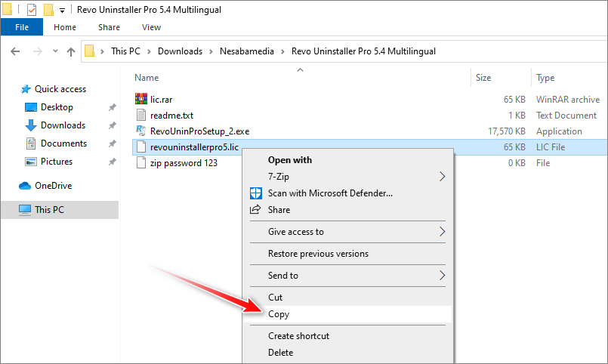Open the File ribbon tab
The width and height of the screenshot is (608, 364).
pos(22,27)
